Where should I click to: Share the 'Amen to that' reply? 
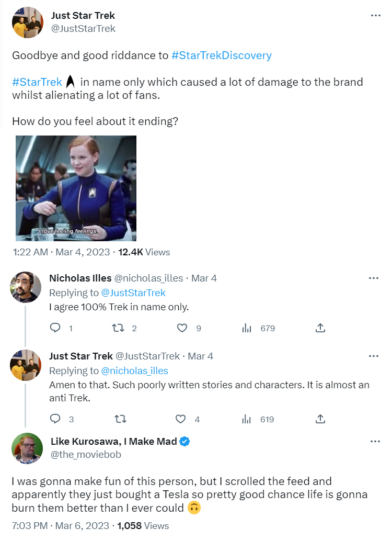(320, 419)
